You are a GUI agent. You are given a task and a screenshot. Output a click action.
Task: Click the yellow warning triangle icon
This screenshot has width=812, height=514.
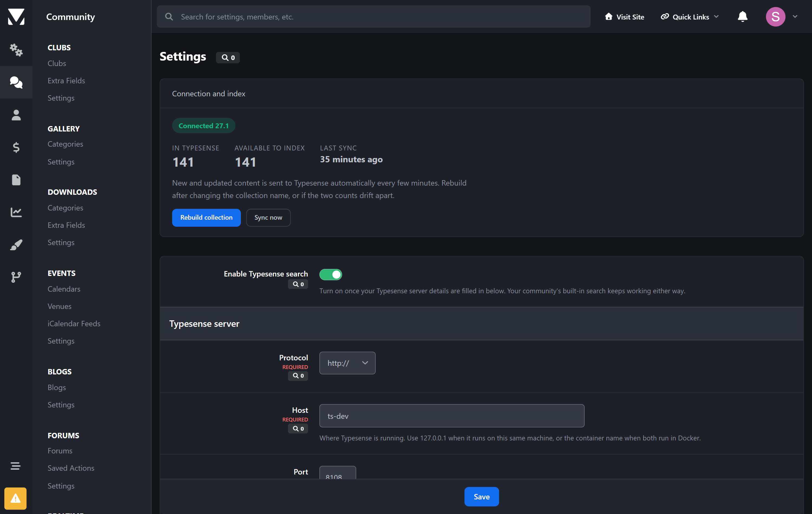pos(15,498)
